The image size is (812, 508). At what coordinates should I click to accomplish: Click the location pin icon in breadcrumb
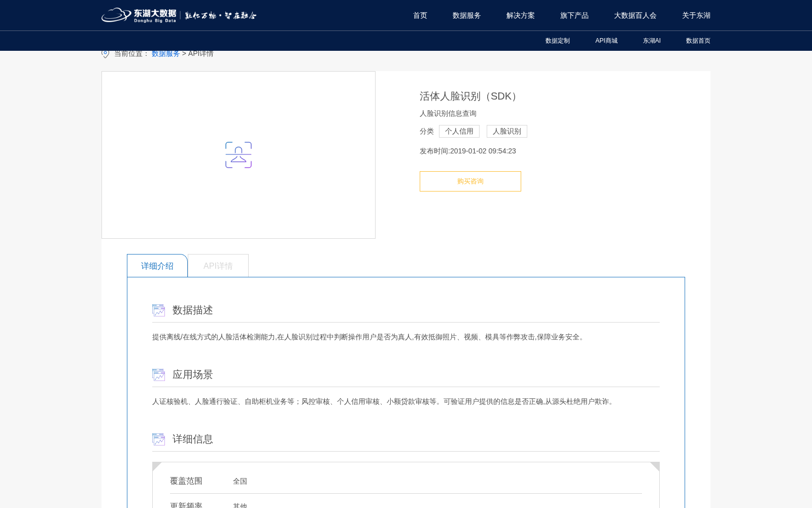click(106, 54)
